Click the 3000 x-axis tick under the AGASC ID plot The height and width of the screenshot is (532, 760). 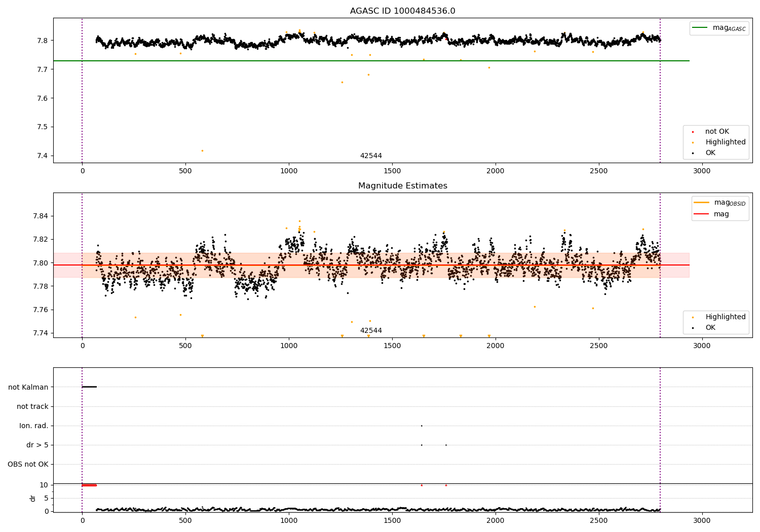(702, 171)
